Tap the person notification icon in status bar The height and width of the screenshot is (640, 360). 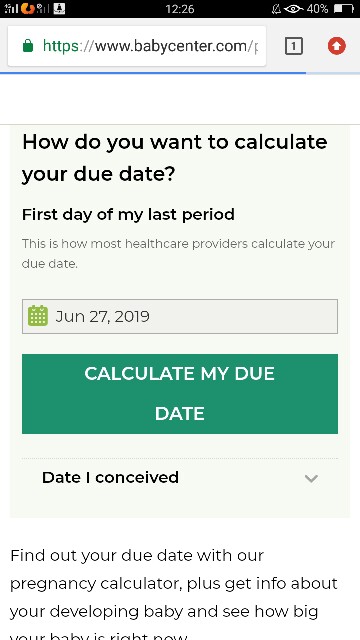[60, 8]
